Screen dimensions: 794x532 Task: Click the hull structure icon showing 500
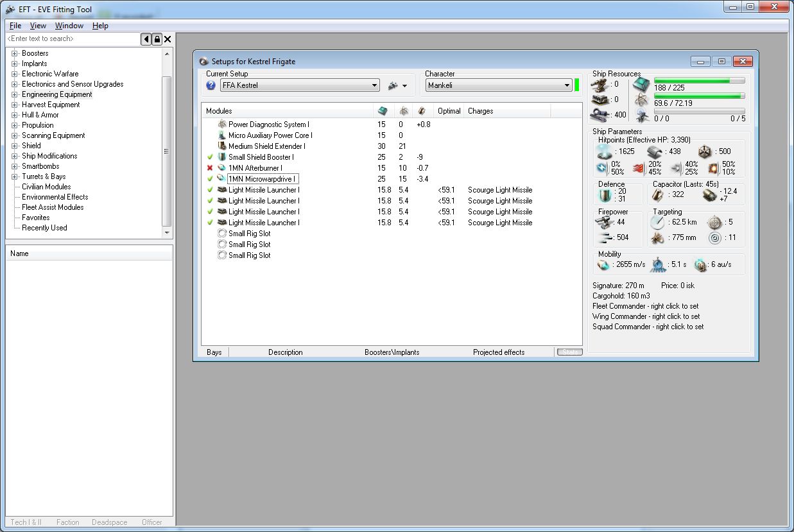coord(706,151)
